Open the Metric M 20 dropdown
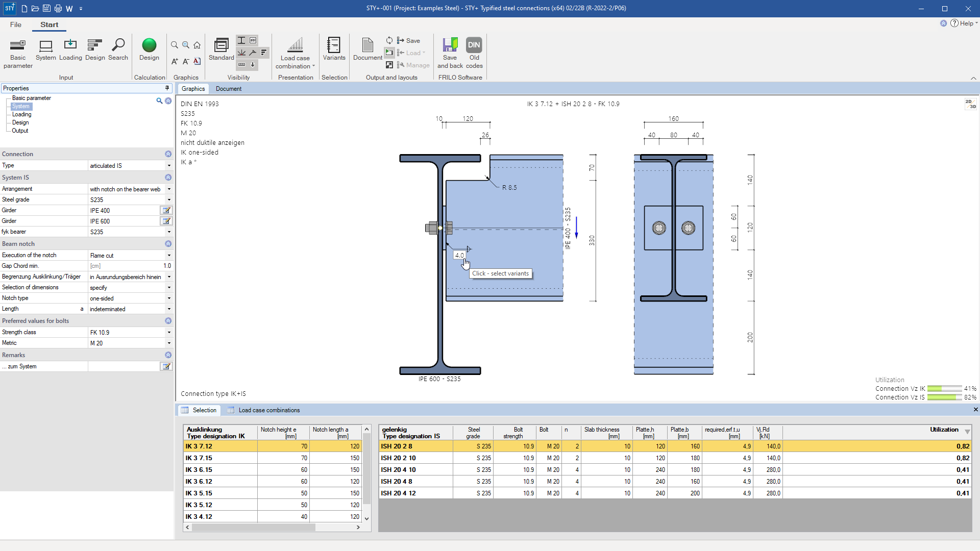Image resolution: width=980 pixels, height=551 pixels. [x=169, y=343]
